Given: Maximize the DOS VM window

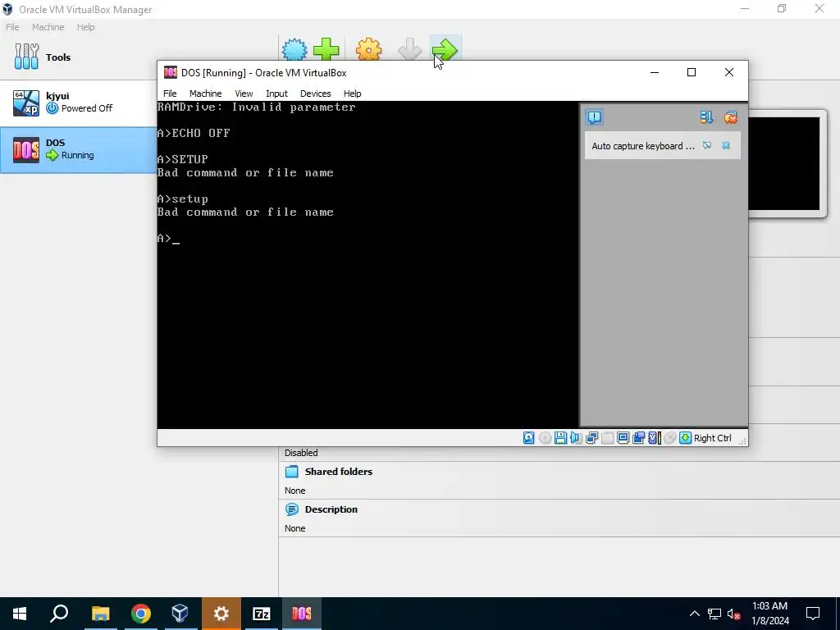Looking at the screenshot, I should [x=692, y=72].
